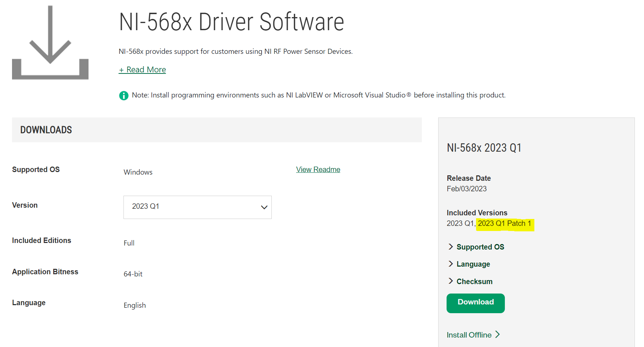Click the English language value

point(135,305)
